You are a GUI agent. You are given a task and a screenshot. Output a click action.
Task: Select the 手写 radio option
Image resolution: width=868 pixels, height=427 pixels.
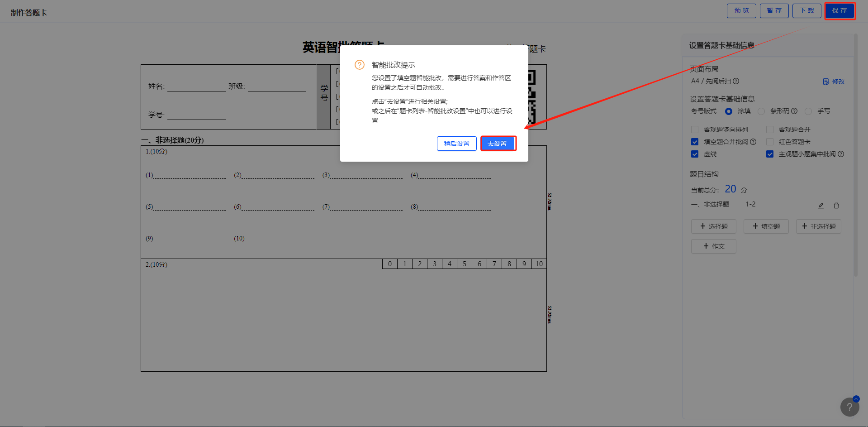point(808,111)
